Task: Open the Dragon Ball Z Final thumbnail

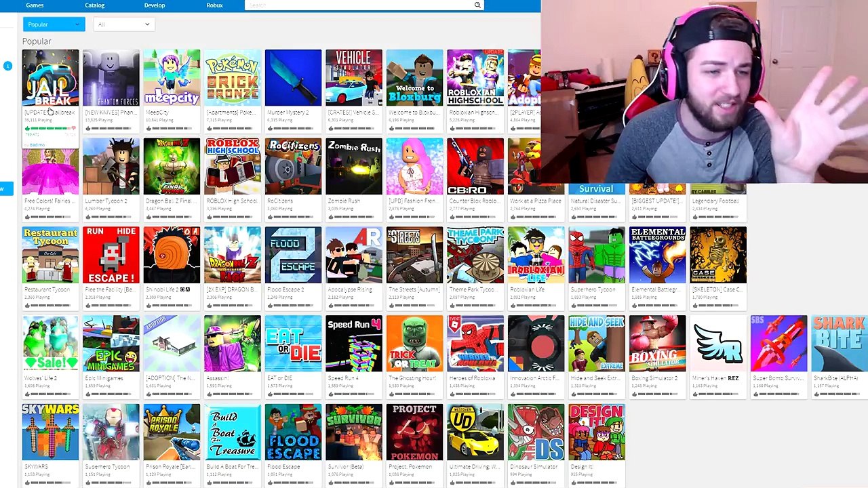Action: [172, 166]
